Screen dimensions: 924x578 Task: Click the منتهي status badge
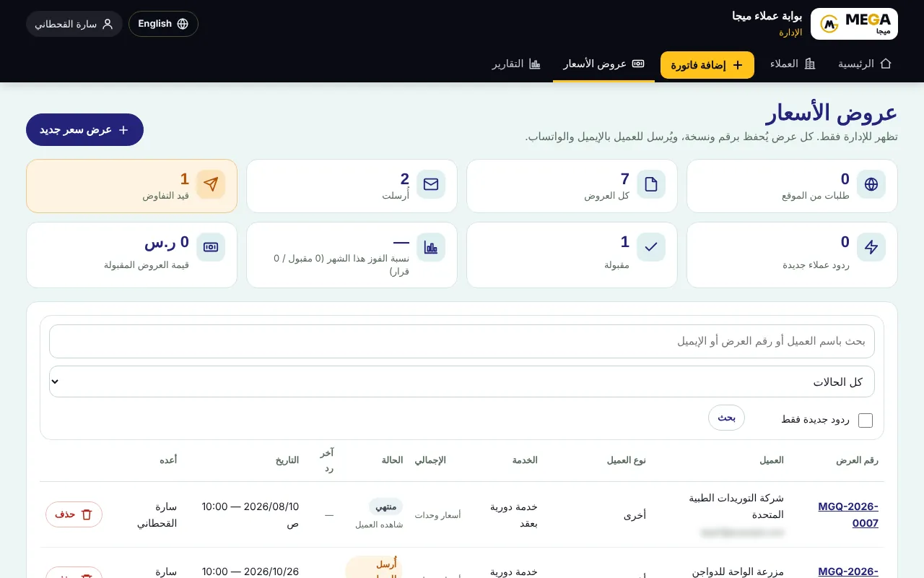[x=385, y=506]
